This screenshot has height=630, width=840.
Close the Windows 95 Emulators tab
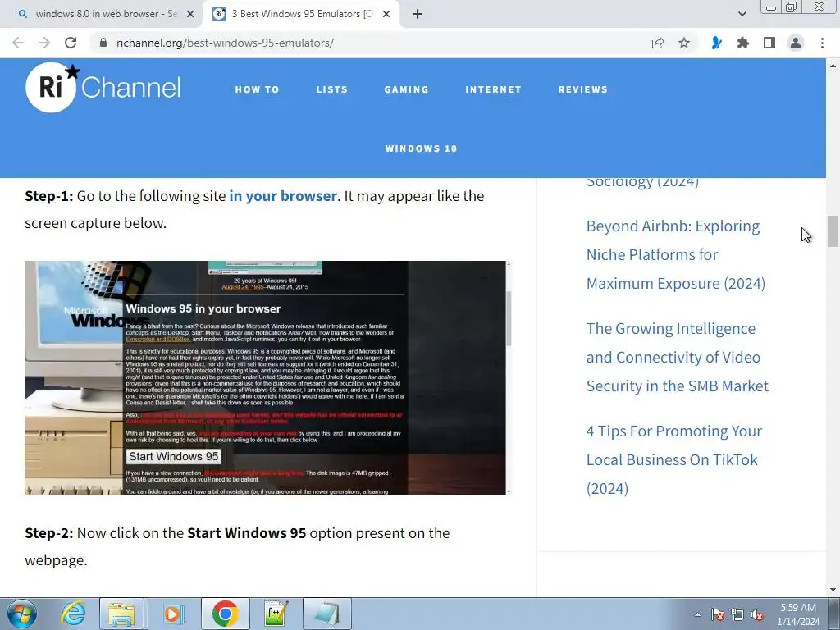[x=386, y=14]
